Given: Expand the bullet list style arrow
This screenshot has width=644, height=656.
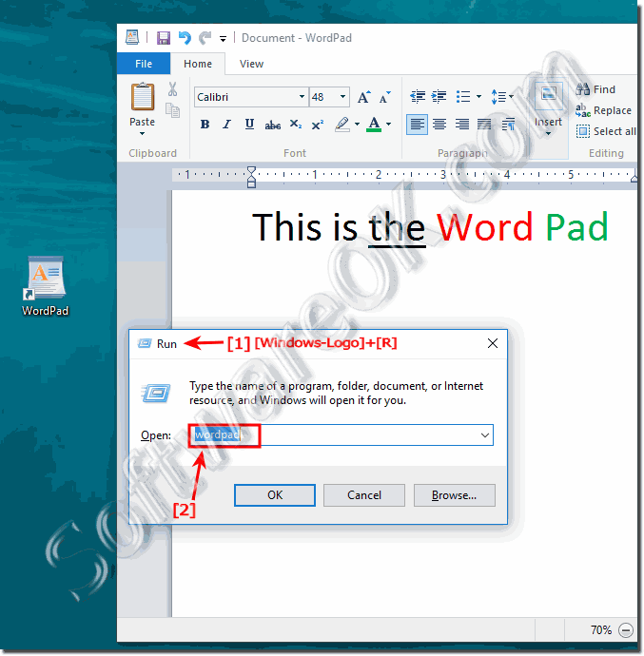Looking at the screenshot, I should pos(478,97).
